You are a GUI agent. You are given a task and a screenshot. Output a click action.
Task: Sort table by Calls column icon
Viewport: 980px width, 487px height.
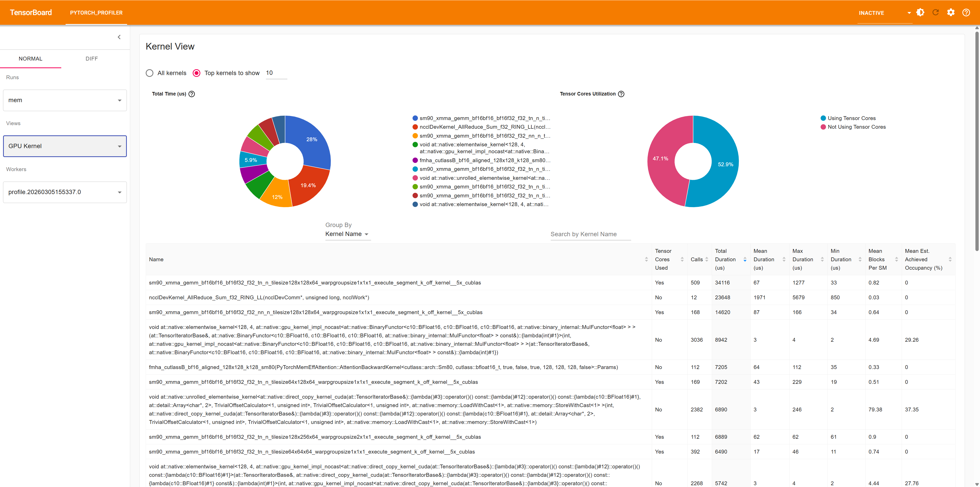(706, 259)
